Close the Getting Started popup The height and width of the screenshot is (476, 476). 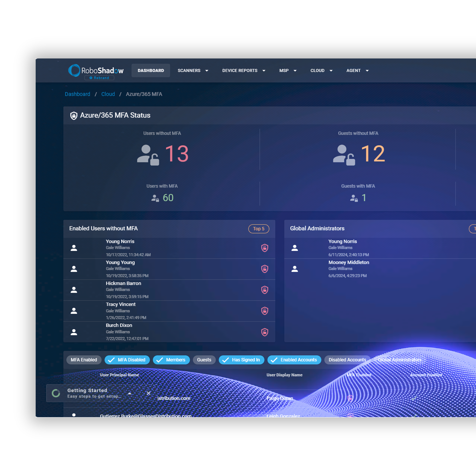pyautogui.click(x=149, y=393)
